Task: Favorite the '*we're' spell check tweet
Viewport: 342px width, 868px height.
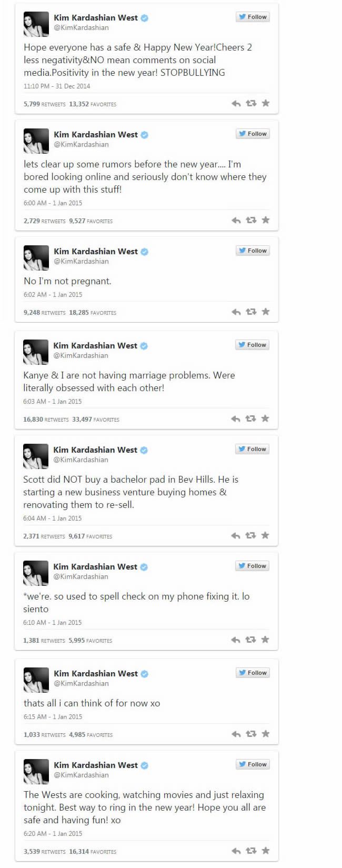Action: (x=265, y=640)
